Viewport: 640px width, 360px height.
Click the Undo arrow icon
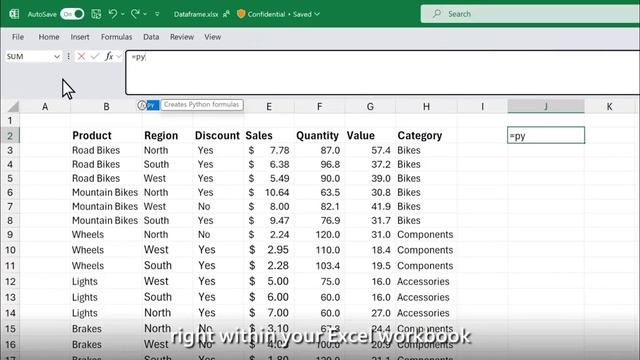click(x=113, y=14)
